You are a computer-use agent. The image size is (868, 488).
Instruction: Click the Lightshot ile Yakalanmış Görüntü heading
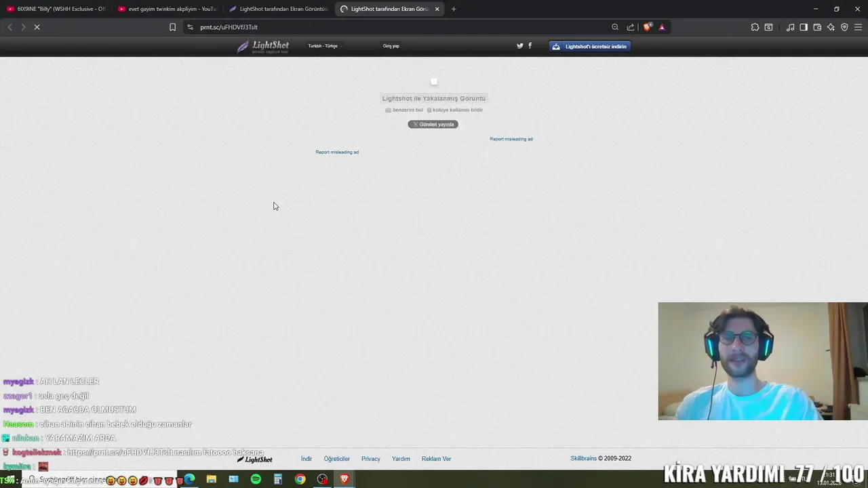click(434, 98)
